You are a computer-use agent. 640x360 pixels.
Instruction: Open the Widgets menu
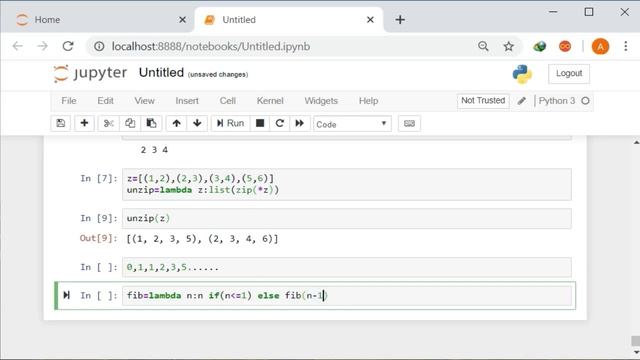coord(321,101)
